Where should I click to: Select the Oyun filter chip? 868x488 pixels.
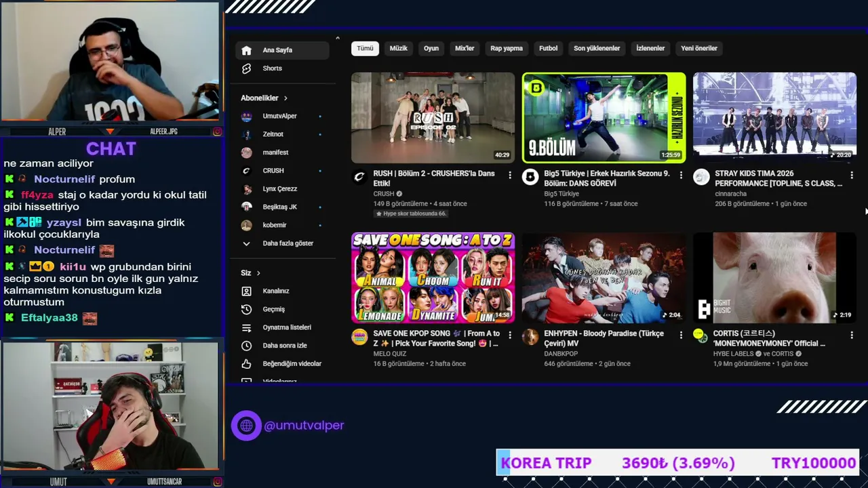431,48
